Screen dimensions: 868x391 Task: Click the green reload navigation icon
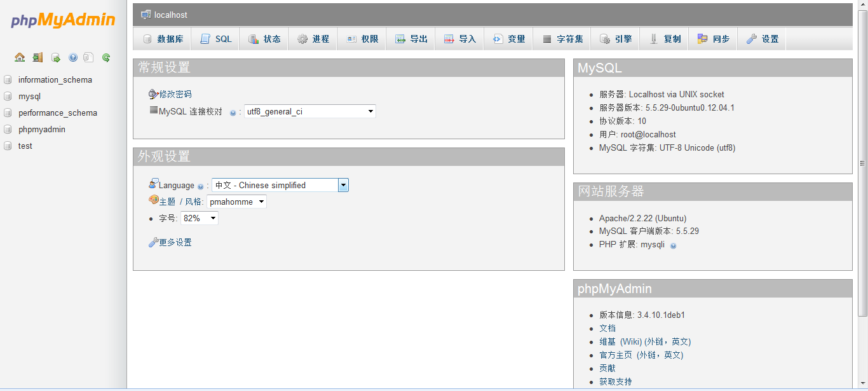[106, 58]
